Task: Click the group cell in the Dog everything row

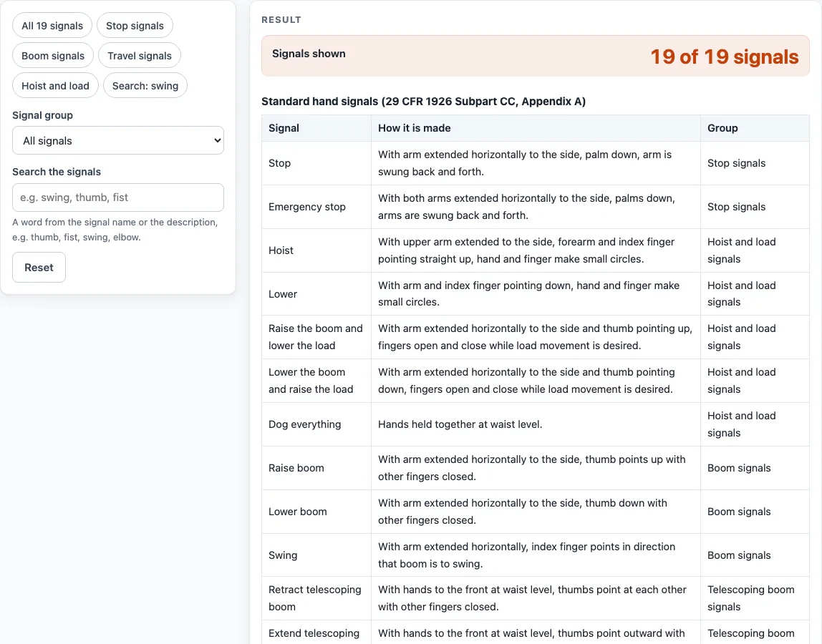Action: point(755,424)
